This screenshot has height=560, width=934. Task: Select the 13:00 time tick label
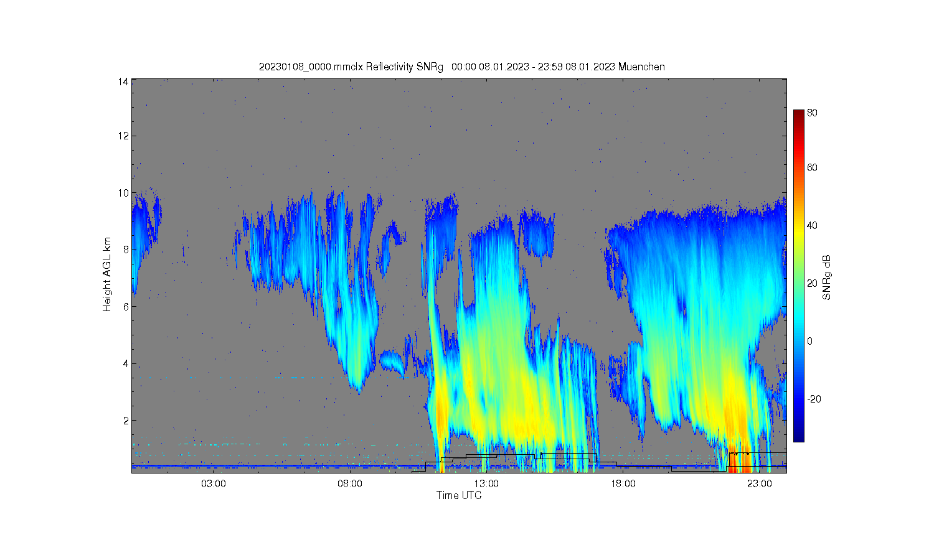tap(486, 484)
